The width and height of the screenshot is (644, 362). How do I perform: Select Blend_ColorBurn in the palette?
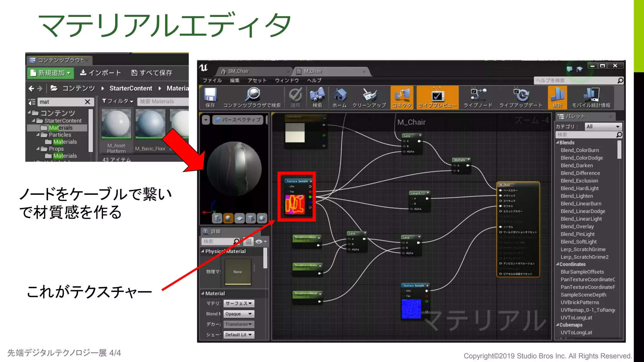click(x=580, y=150)
